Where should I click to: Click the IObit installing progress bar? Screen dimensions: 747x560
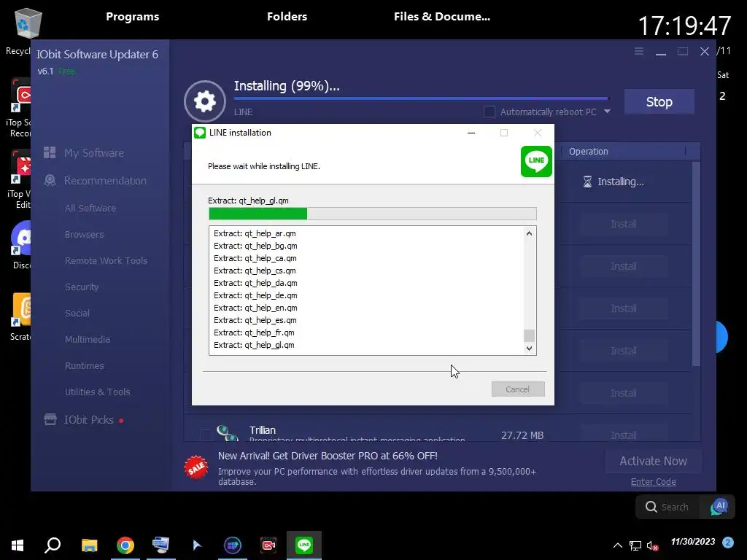[x=421, y=98]
